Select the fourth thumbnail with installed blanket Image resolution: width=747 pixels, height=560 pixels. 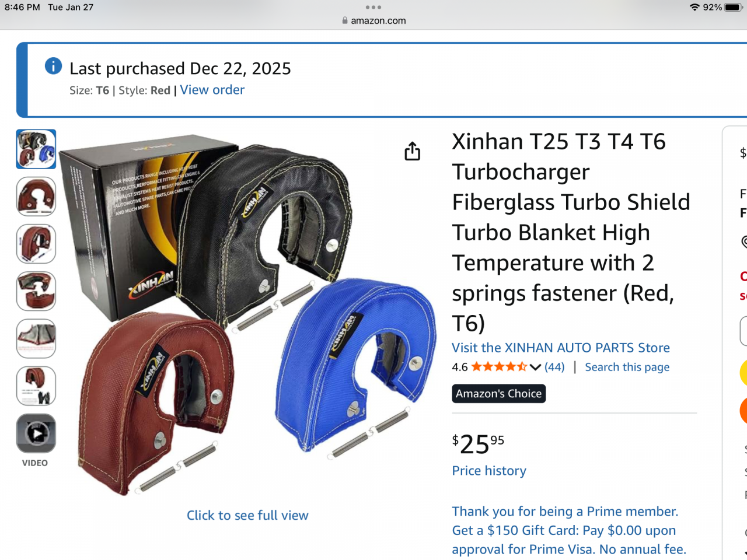click(x=36, y=291)
